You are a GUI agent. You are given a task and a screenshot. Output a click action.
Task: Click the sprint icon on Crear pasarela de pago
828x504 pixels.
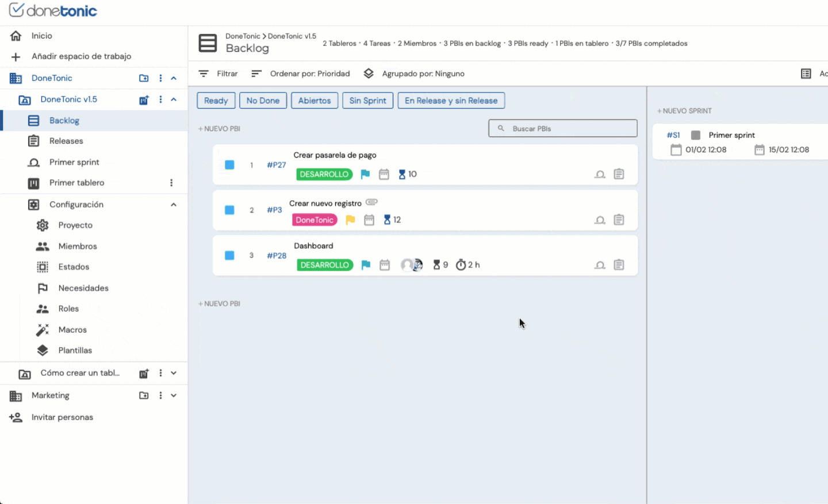coord(600,174)
